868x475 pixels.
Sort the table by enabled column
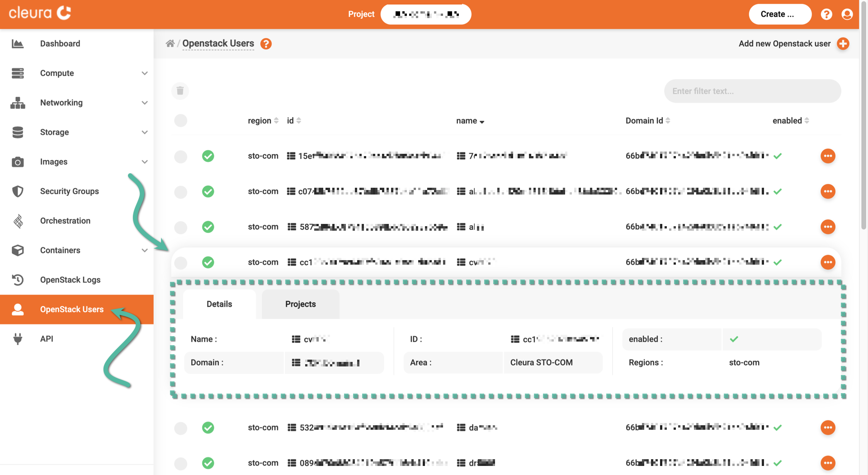[791, 121]
